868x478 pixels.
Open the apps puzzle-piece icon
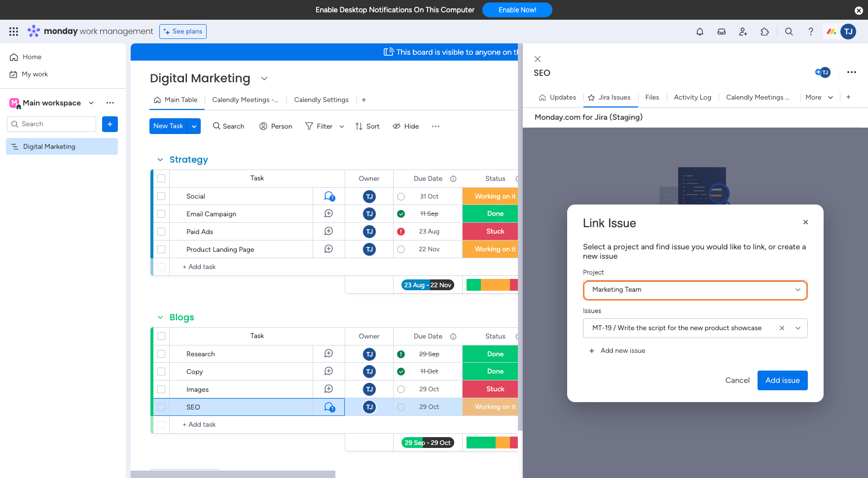click(x=764, y=32)
